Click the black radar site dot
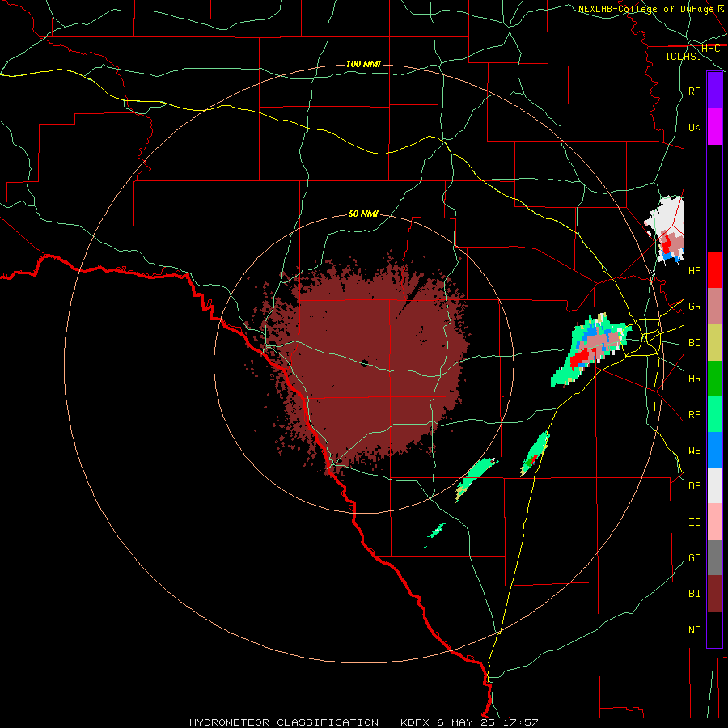Viewport: 728px width, 728px height. (364, 363)
